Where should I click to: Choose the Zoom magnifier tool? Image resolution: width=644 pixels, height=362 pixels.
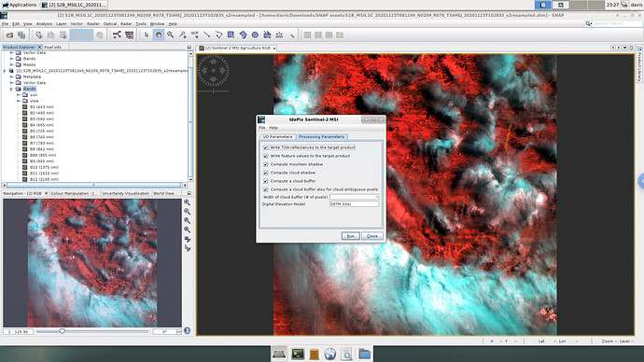click(171, 35)
